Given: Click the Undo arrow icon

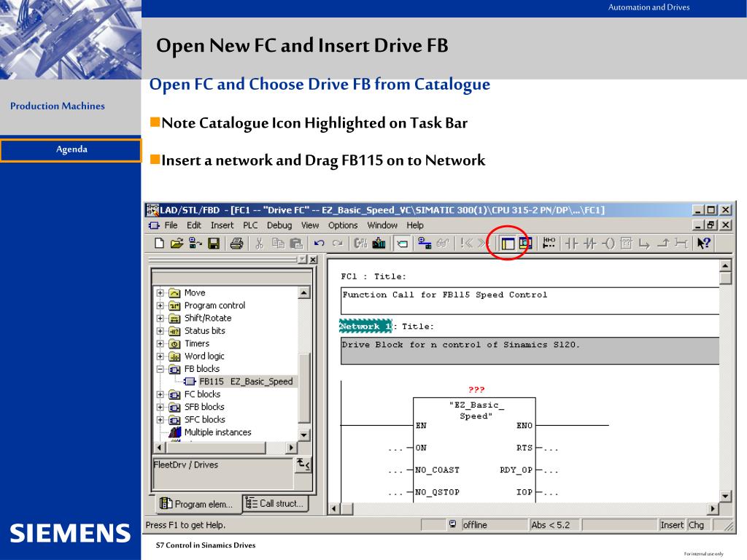Looking at the screenshot, I should point(320,244).
